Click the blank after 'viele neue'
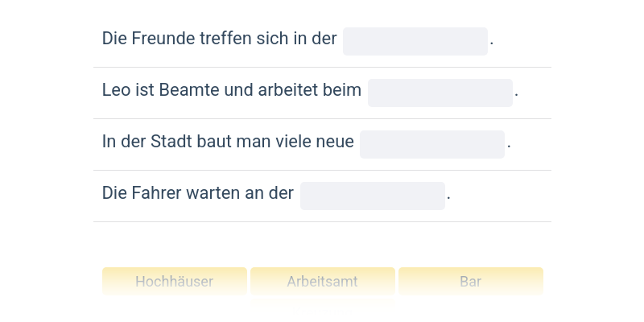The width and height of the screenshot is (644, 322). coord(431,144)
